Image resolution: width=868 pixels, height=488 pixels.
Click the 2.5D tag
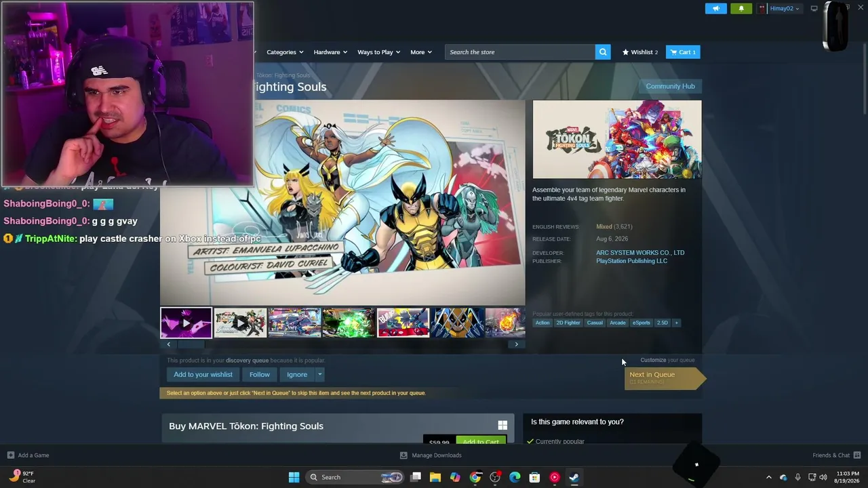pos(663,323)
